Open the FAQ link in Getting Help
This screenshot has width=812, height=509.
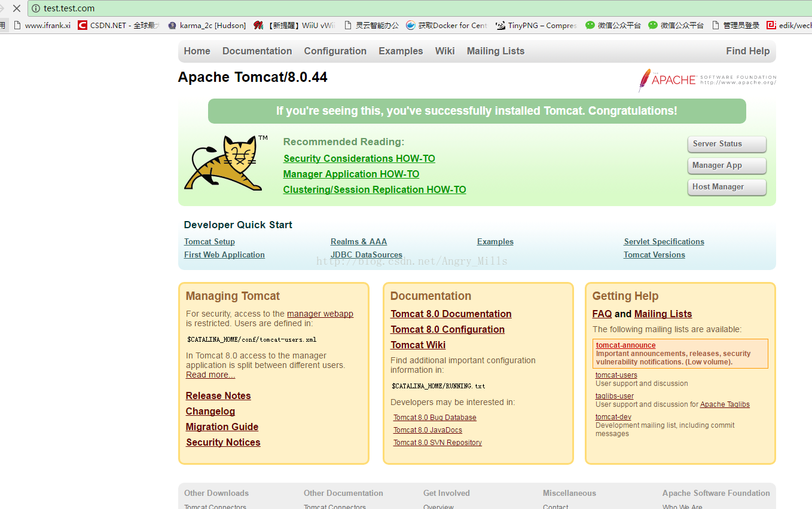pos(602,314)
